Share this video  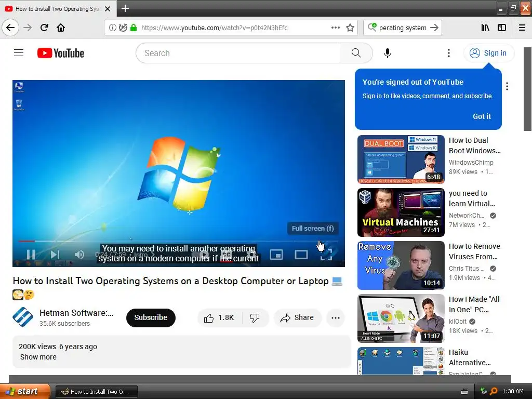(297, 317)
